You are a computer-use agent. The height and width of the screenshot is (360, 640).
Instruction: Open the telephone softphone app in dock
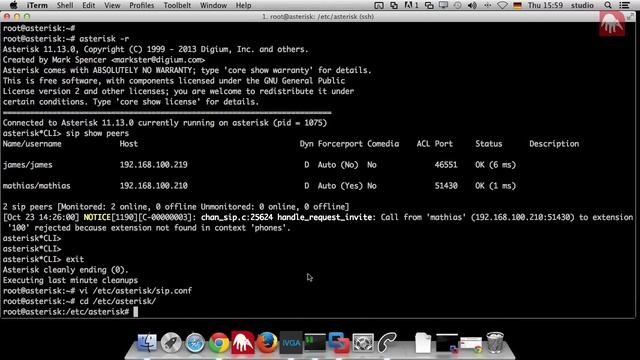pyautogui.click(x=387, y=342)
